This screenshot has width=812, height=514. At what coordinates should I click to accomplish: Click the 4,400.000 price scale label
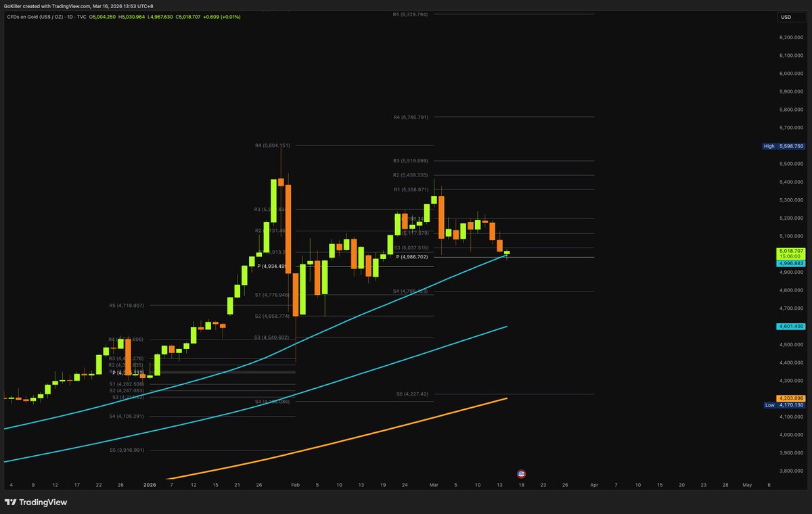pos(790,363)
